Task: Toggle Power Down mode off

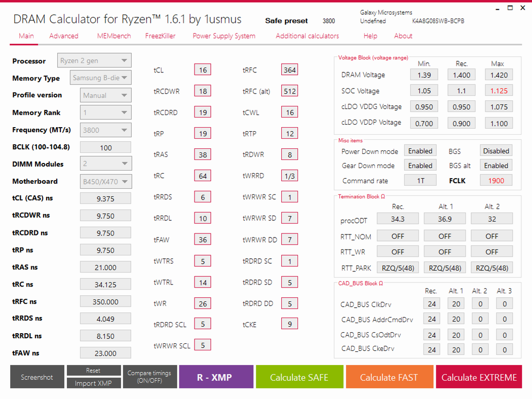Action: (420, 150)
